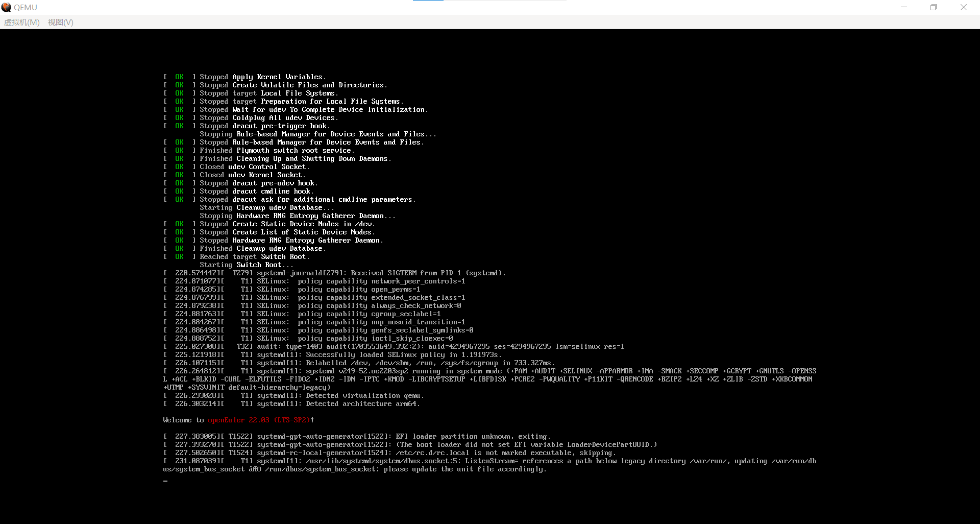Click 'Relabelled /dev, /dev/shm' log line
The image size is (980, 524).
tap(359, 363)
